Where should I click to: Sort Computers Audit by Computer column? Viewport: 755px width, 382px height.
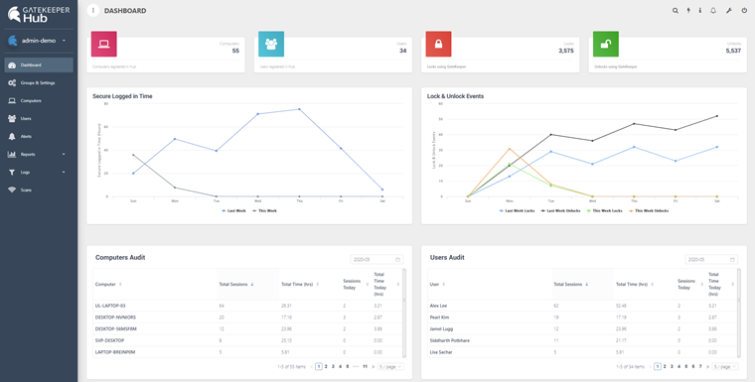[108, 284]
